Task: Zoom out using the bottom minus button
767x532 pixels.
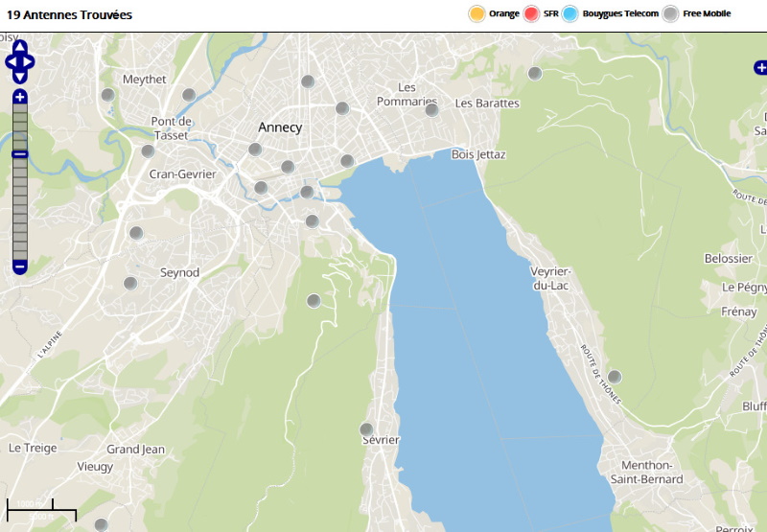Action: click(20, 266)
